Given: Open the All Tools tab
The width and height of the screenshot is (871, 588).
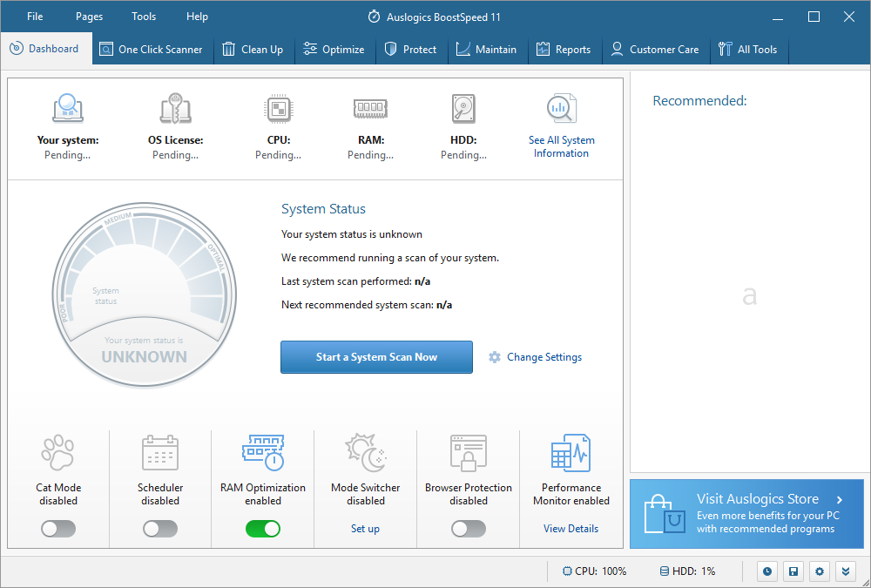Looking at the screenshot, I should coord(749,50).
